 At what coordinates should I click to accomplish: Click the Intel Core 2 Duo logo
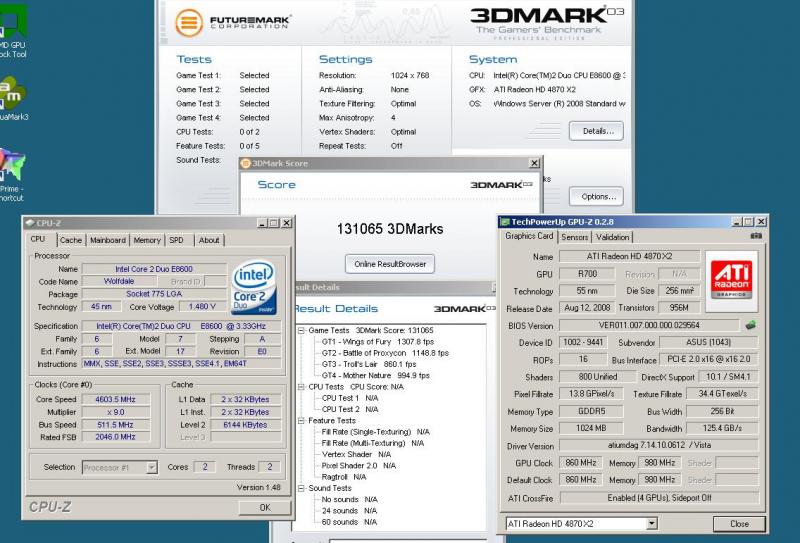point(253,287)
